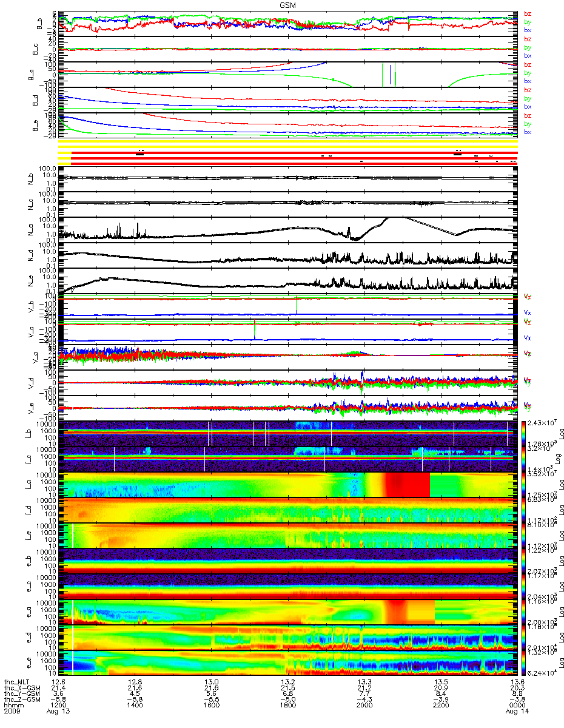Click the 1800 time tick label
Screen dimensions: 564x728
[x=287, y=706]
